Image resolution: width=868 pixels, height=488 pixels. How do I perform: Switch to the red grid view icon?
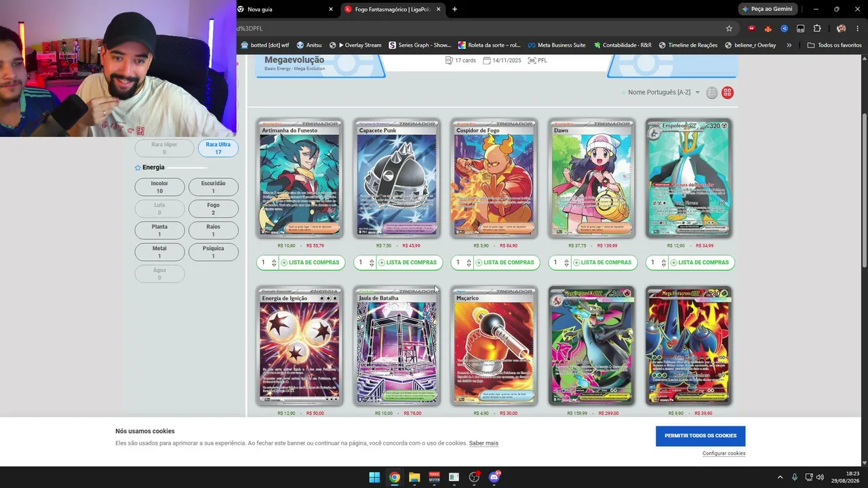[728, 93]
